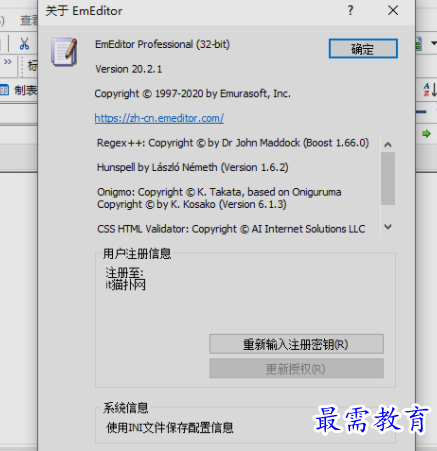Click the toolbar overflow chevron in EmEditor window
This screenshot has height=451, width=437.
pos(7,62)
